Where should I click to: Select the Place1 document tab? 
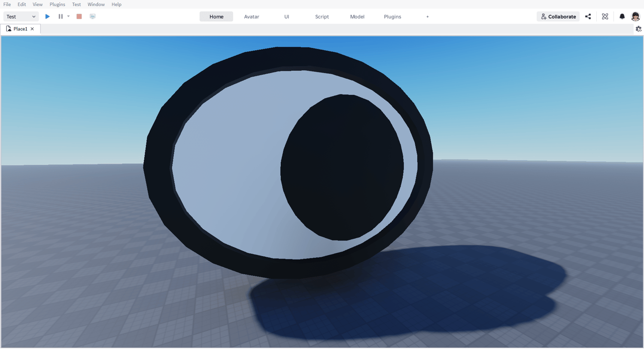point(21,29)
